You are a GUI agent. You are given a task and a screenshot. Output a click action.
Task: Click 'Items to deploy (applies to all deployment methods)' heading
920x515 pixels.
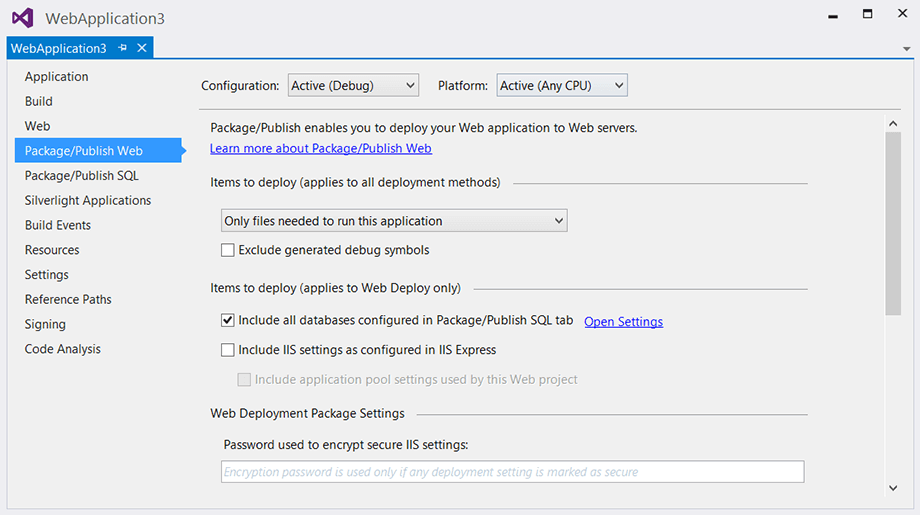356,182
